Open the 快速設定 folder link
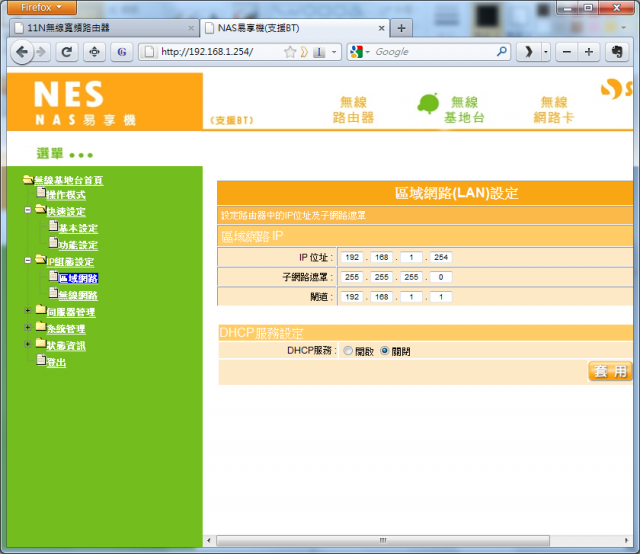The image size is (640, 554). click(x=66, y=212)
